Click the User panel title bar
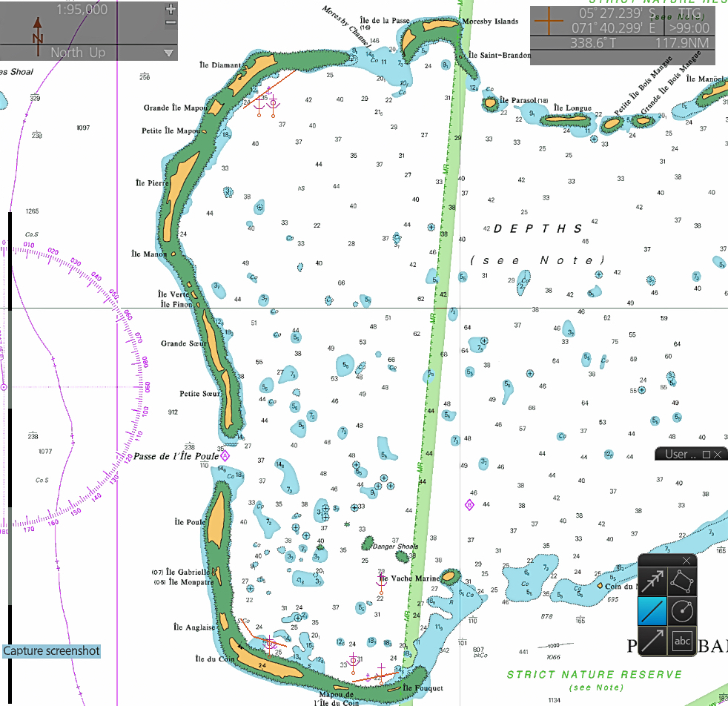The image size is (728, 706). point(691,455)
